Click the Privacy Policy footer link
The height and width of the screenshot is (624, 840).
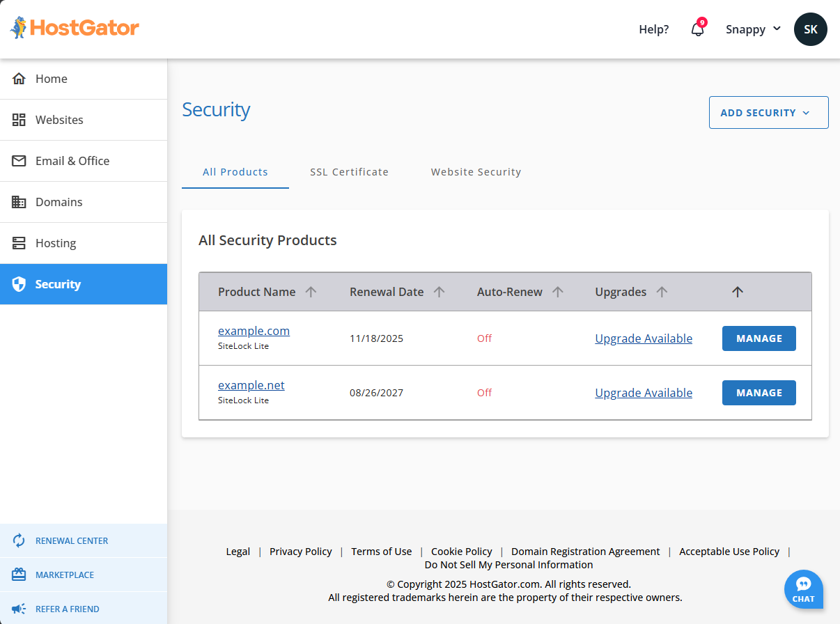click(300, 551)
